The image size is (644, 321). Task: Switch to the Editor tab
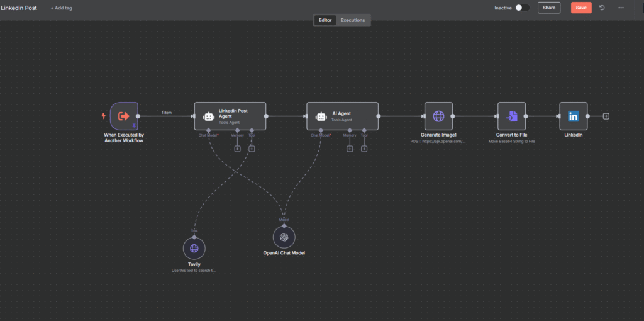(x=325, y=20)
